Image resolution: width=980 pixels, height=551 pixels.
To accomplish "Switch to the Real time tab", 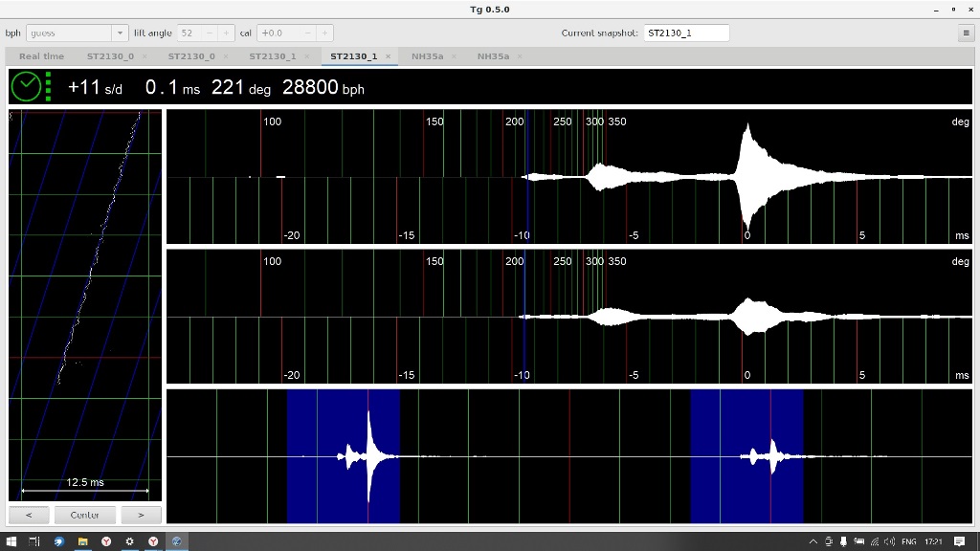I will pyautogui.click(x=41, y=56).
